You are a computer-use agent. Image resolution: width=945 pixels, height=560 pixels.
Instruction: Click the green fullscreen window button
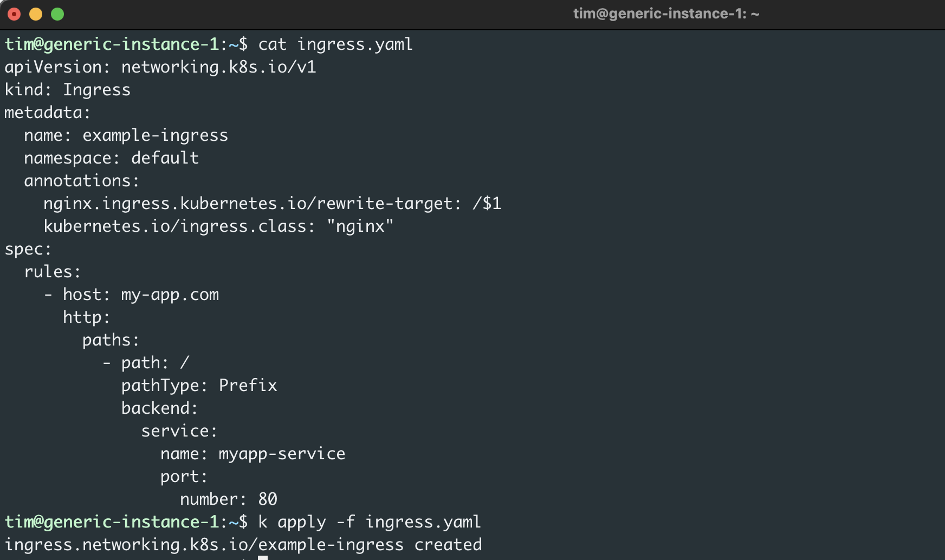[x=57, y=14]
